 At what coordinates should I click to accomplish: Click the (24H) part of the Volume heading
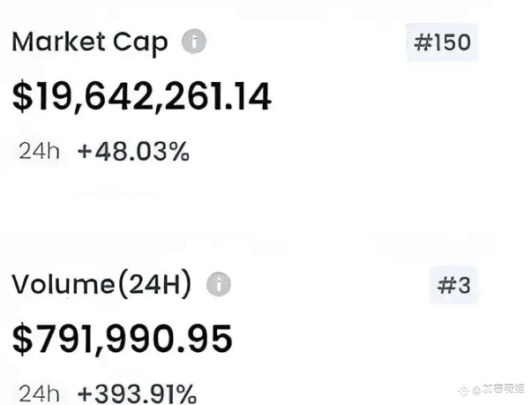(154, 284)
